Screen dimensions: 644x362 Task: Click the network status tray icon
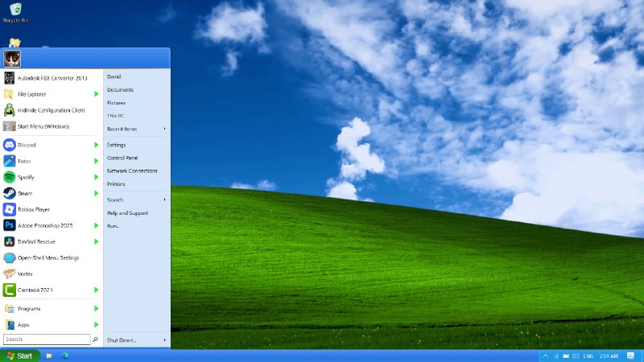(556, 356)
